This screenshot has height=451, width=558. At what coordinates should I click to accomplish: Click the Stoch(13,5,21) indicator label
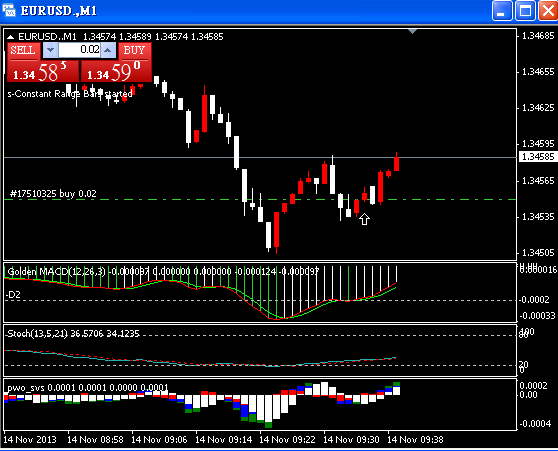[37, 334]
